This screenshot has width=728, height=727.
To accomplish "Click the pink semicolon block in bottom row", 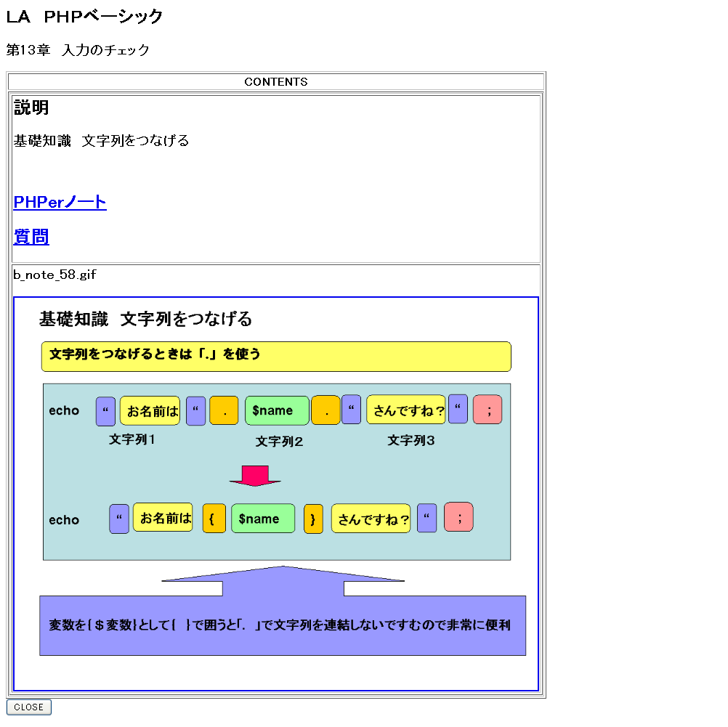I will tap(458, 517).
